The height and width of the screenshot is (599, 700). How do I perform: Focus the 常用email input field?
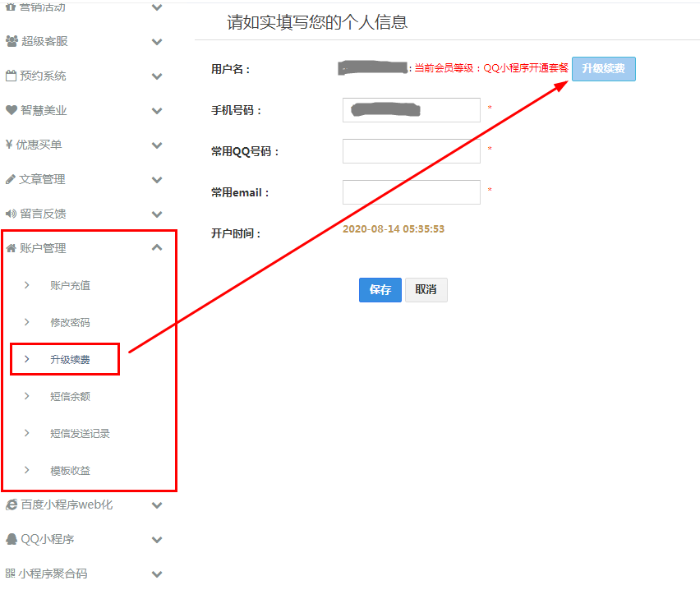pos(412,192)
